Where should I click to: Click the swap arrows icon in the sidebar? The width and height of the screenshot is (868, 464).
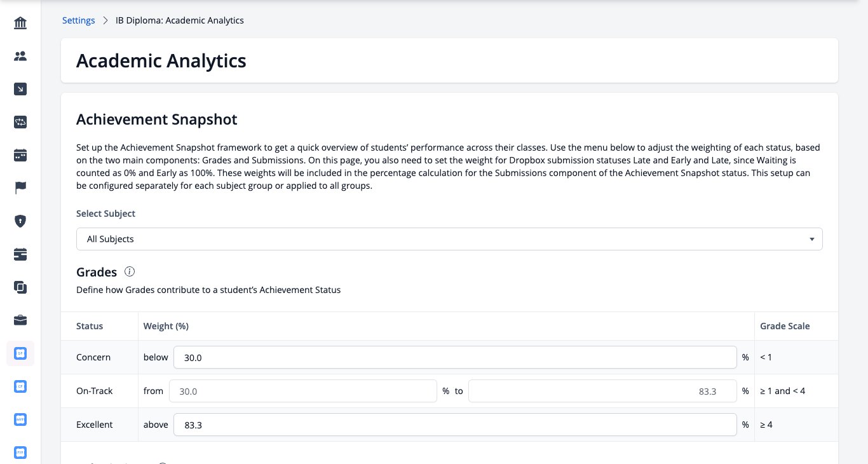20,122
